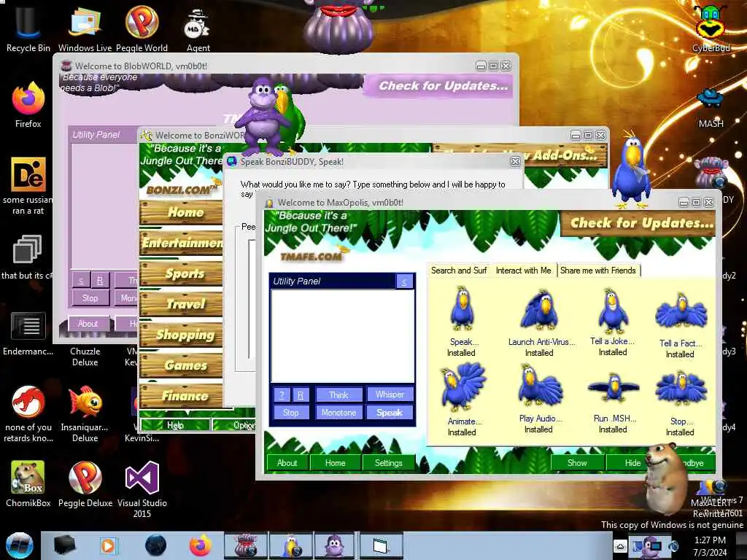This screenshot has width=747, height=560.
Task: Open Windows Live desktop icon
Action: point(85,28)
